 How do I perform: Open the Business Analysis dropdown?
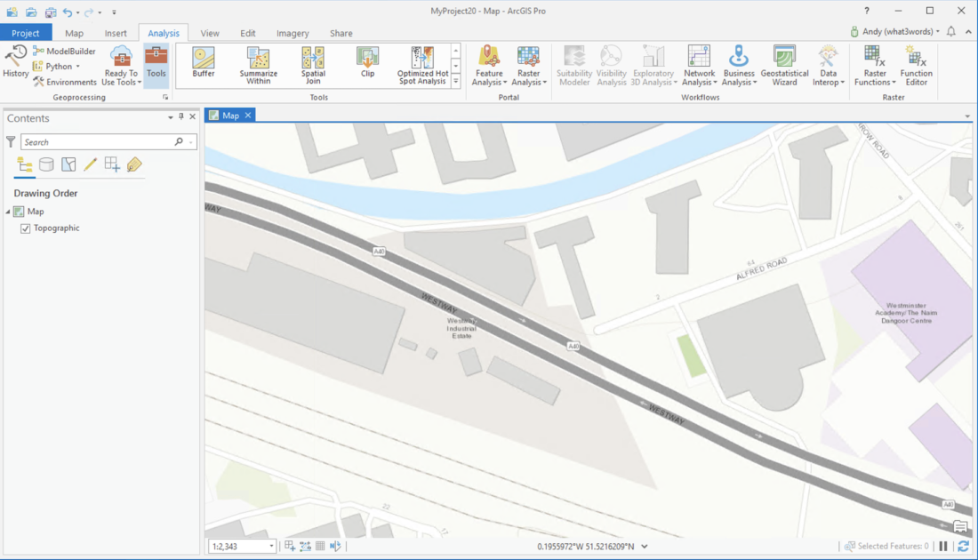[739, 66]
